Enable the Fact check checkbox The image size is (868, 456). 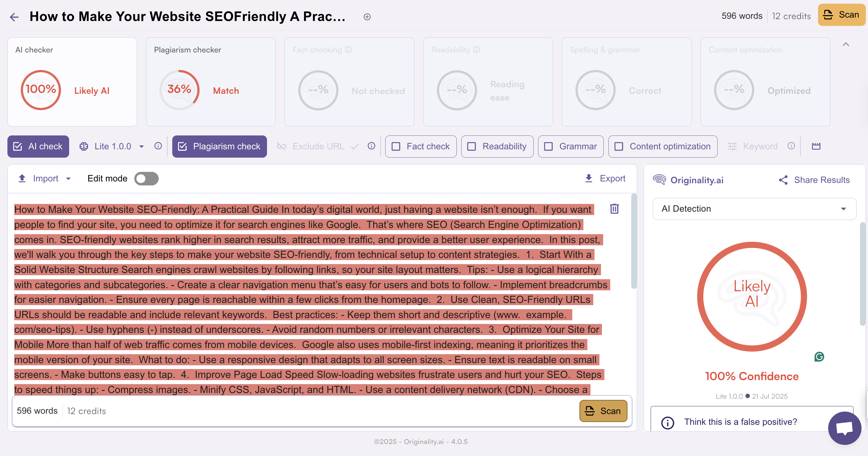pos(396,147)
